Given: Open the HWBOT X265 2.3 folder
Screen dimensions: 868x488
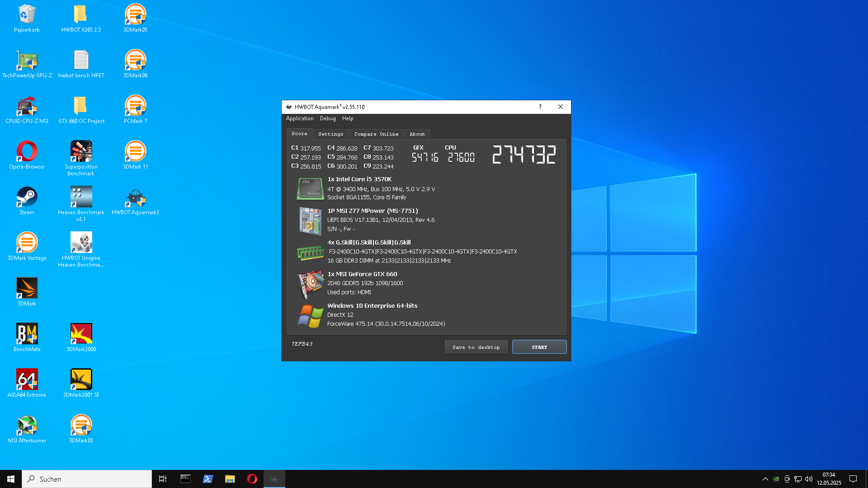Looking at the screenshot, I should point(81,18).
